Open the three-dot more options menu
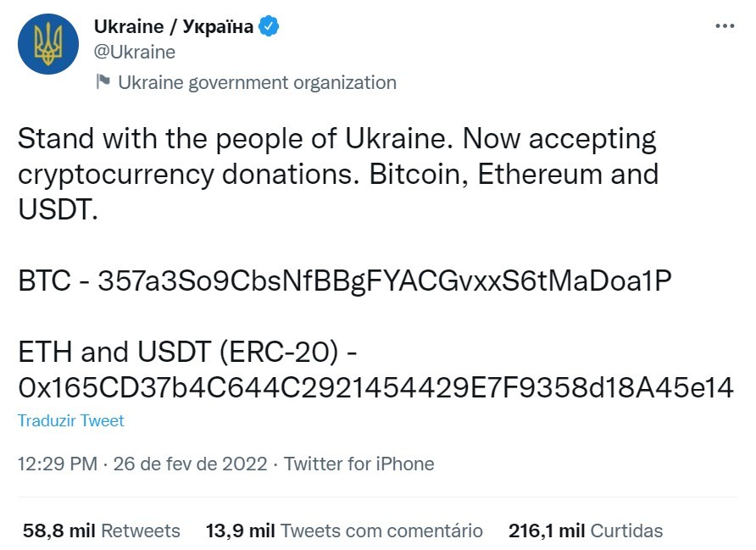756x550 pixels. pos(725,26)
